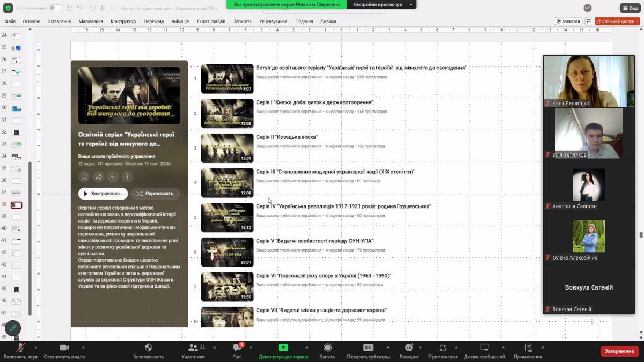This screenshot has height=362, width=644.
Task: Open the Спільний доступ share dropdown
Action: [x=617, y=21]
